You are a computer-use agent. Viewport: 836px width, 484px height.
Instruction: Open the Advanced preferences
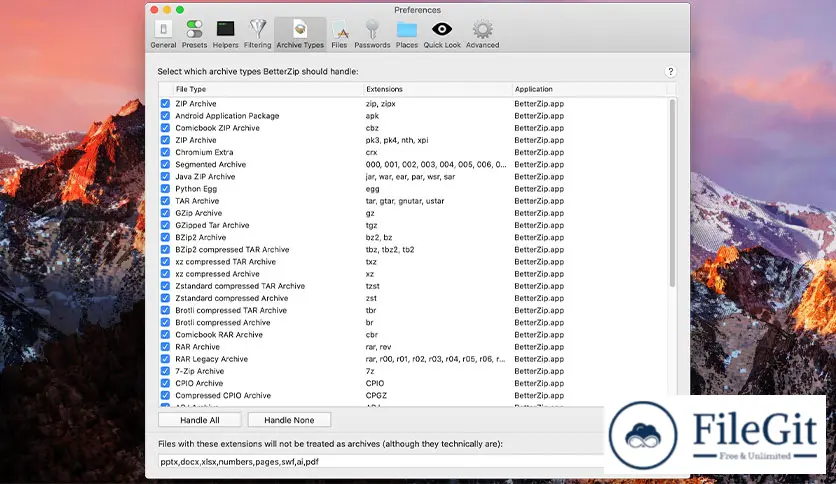point(483,34)
